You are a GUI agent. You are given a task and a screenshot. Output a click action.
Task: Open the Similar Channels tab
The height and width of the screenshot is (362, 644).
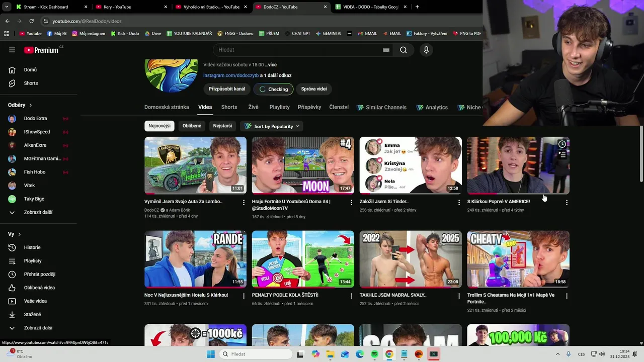tap(381, 107)
